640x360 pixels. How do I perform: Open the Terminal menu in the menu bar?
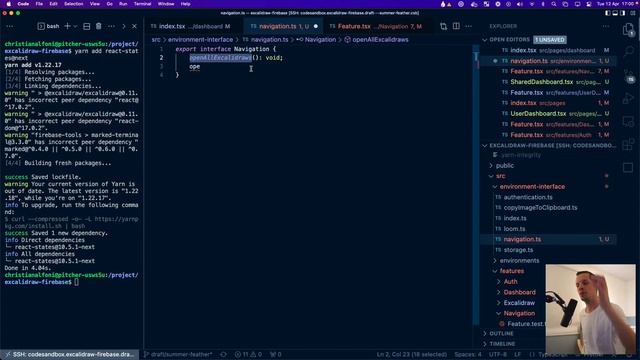pyautogui.click(x=142, y=4)
